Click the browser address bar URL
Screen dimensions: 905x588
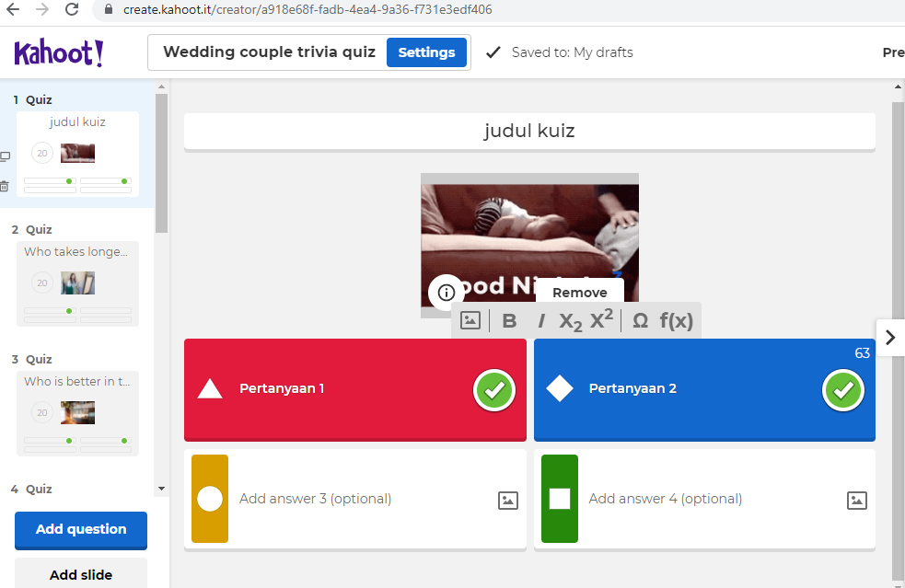(x=307, y=9)
